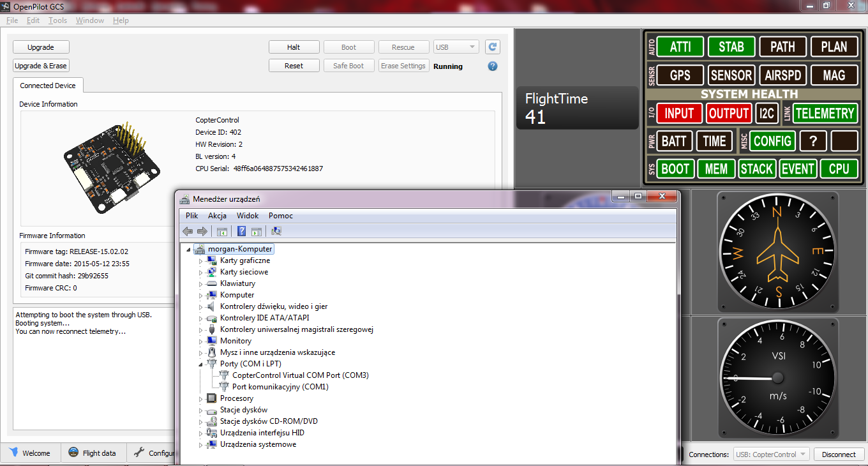The height and width of the screenshot is (466, 868).
Task: Click the red INPUT alarm indicator
Action: [x=679, y=114]
